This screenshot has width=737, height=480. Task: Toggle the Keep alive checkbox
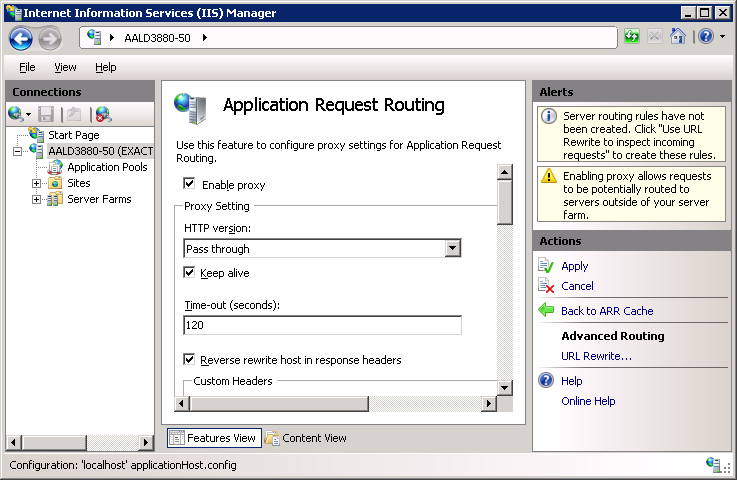pos(189,272)
